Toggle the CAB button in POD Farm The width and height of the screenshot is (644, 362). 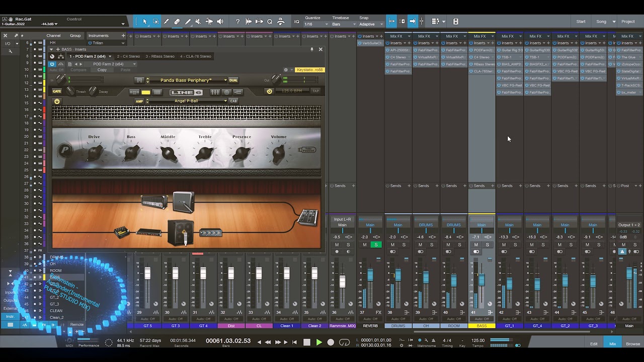point(233,101)
